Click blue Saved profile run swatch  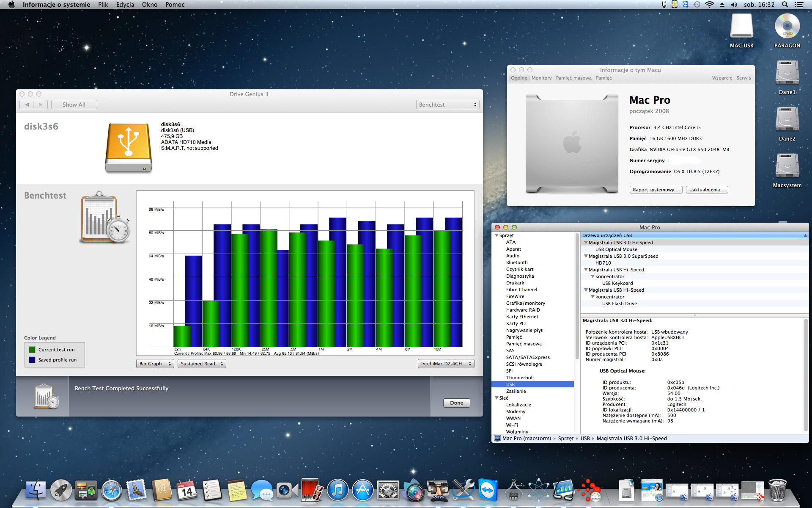pyautogui.click(x=32, y=360)
